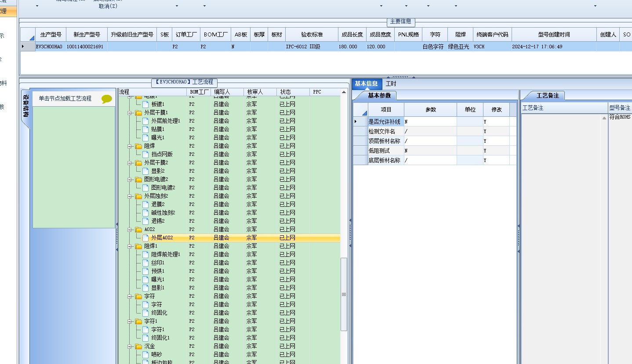Collapse the AOI2 tree node
The image size is (632, 364).
point(130,230)
